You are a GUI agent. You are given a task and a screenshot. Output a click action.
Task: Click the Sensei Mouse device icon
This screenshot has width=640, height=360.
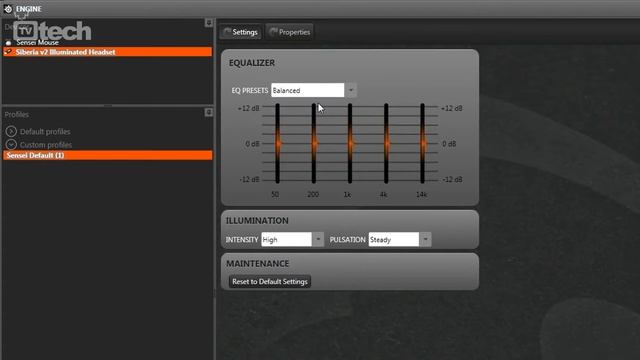tap(8, 42)
